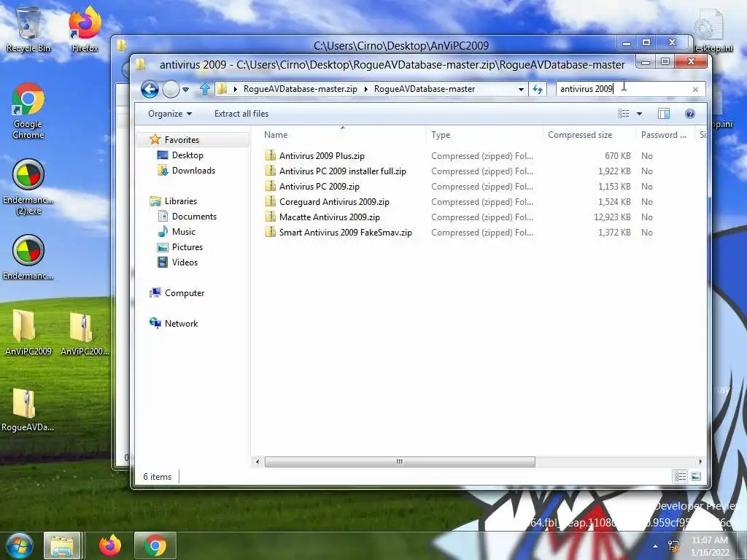Screen dimensions: 747x560
Task: Click RogueAVDatabase-master.zip breadcrumb segment
Action: pos(300,89)
